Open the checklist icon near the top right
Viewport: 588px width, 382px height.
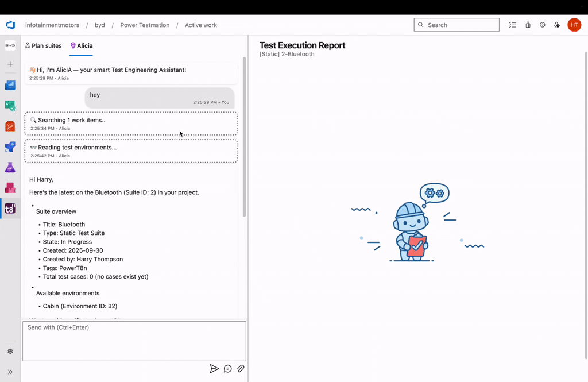[512, 25]
